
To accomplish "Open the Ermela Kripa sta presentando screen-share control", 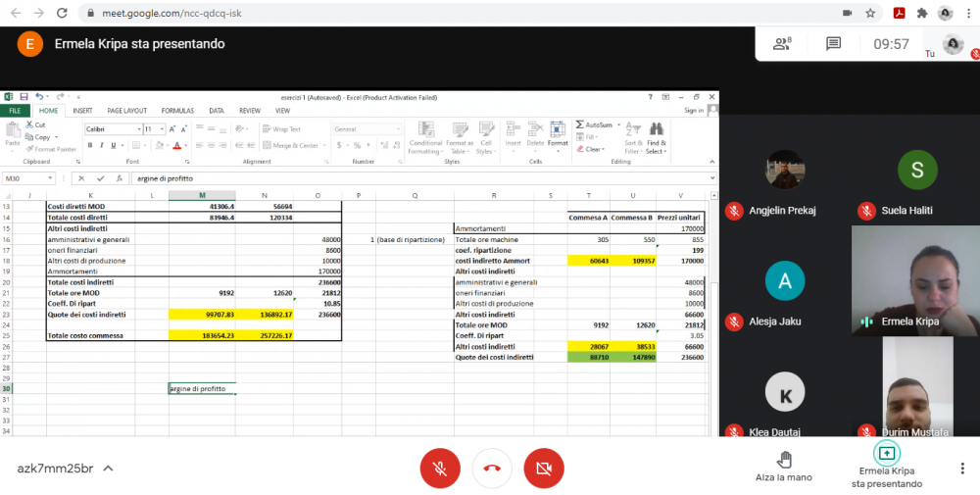I will click(886, 467).
